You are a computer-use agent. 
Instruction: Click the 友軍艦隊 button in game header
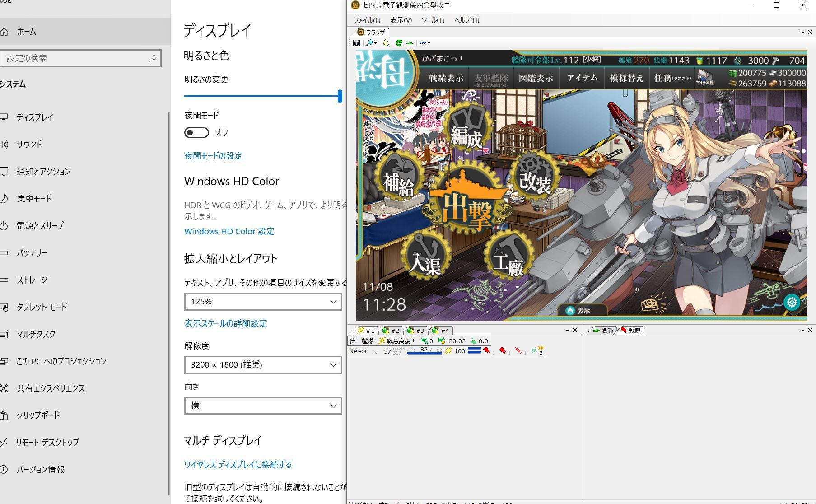491,79
